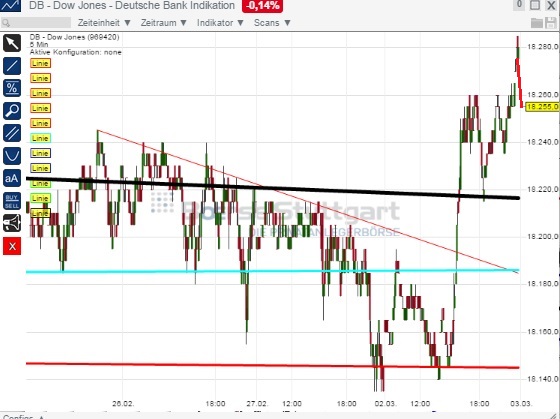Image resolution: width=560 pixels, height=419 pixels.
Task: Select the parabola curve tool
Action: click(12, 156)
